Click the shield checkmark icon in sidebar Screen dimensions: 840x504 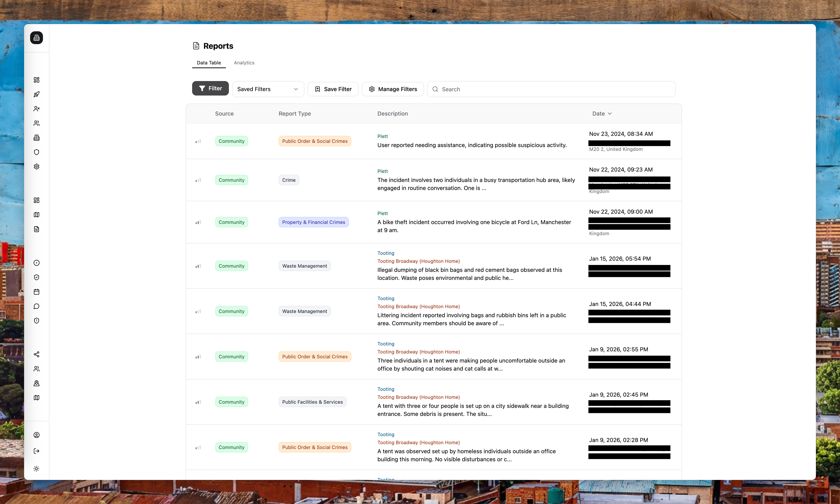point(36,277)
